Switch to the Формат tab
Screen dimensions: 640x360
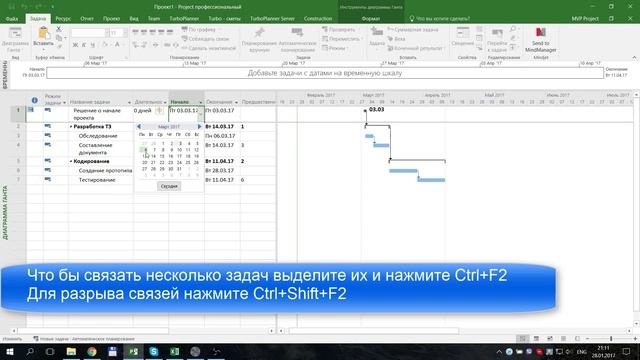[x=371, y=19]
